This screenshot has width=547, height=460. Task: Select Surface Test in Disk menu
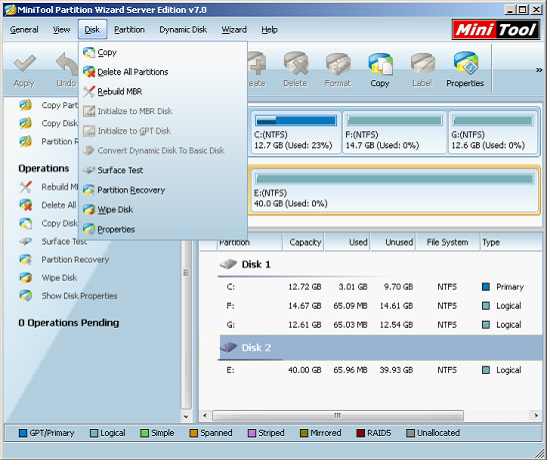163,170
